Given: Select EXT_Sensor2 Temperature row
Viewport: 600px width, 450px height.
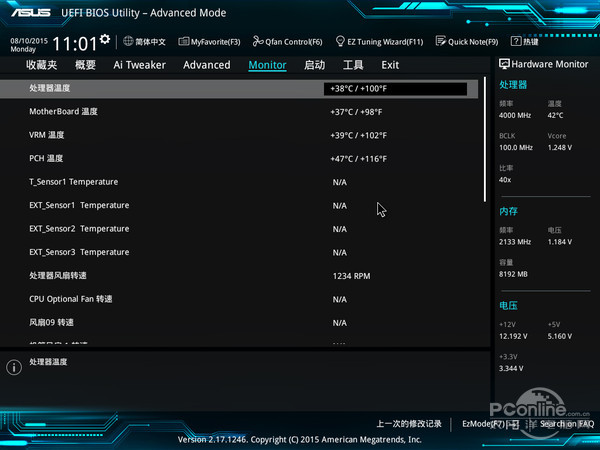Looking at the screenshot, I should point(239,229).
